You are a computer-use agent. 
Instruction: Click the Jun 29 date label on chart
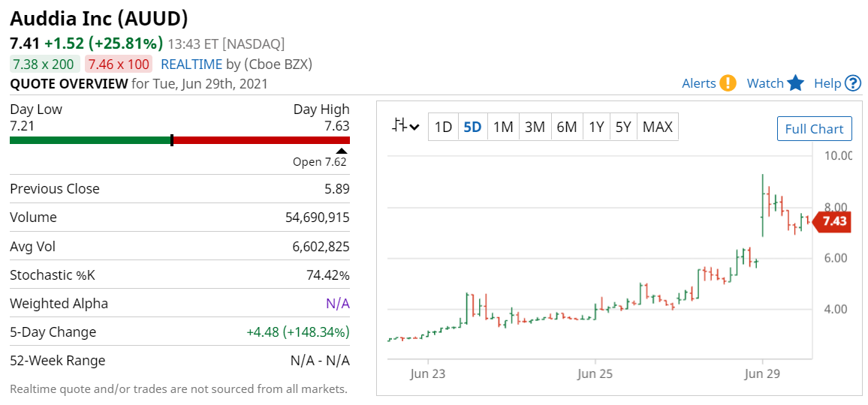point(762,374)
